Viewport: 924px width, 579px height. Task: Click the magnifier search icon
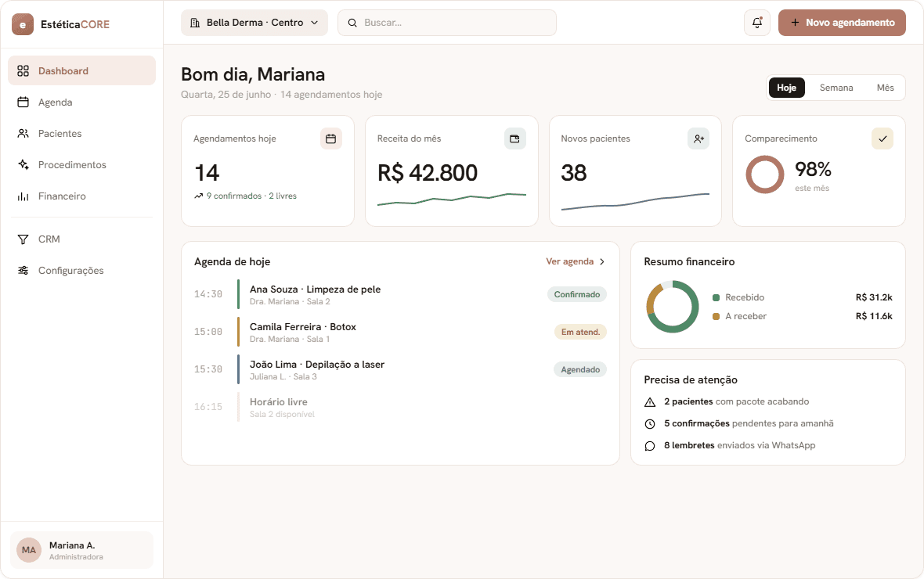(352, 23)
